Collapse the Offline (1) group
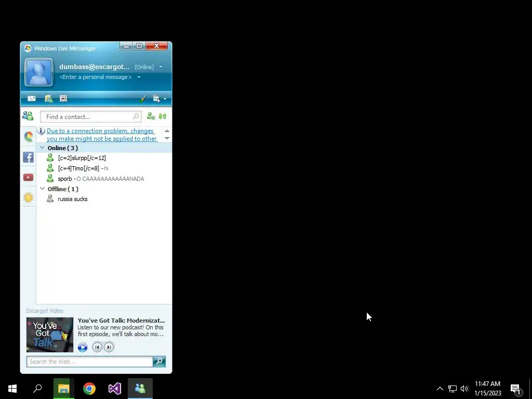Screen dimensions: 532x399 coord(42,189)
